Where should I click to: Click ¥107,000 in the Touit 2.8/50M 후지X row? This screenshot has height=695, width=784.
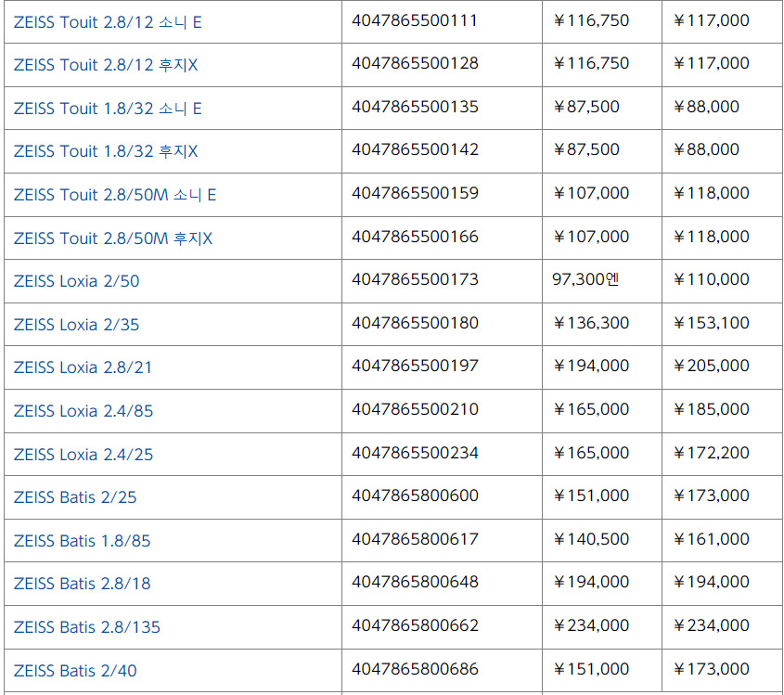click(591, 237)
